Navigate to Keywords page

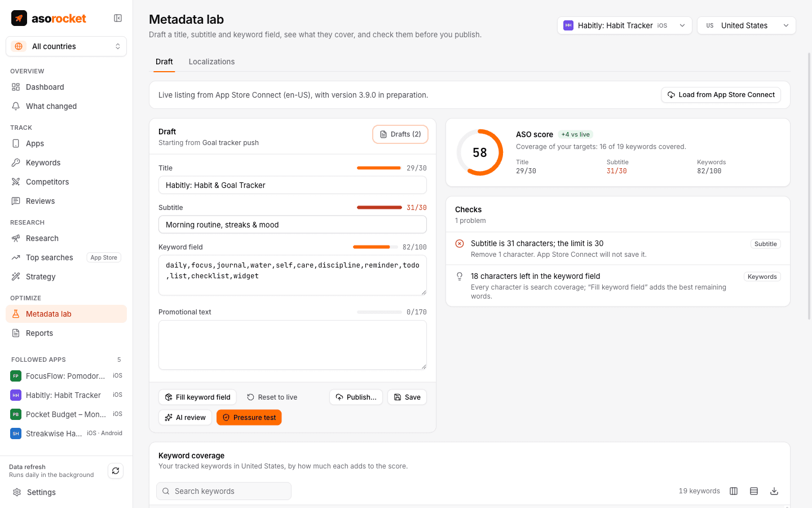coord(66,163)
